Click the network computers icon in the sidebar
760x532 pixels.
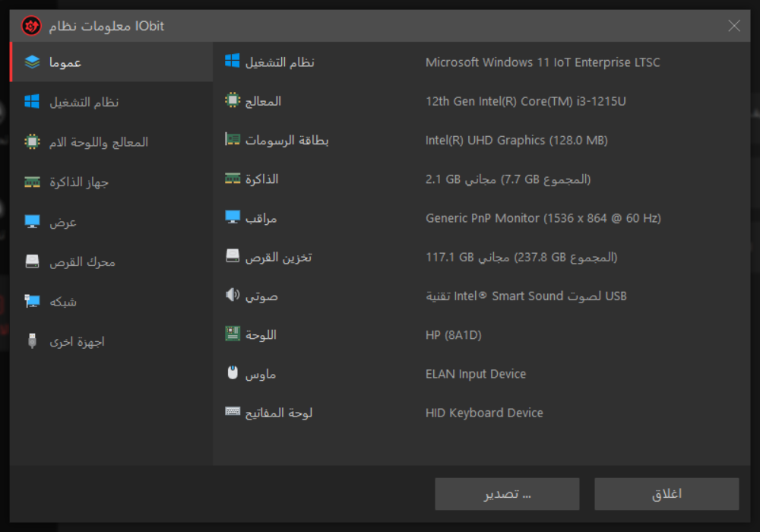[x=33, y=302]
